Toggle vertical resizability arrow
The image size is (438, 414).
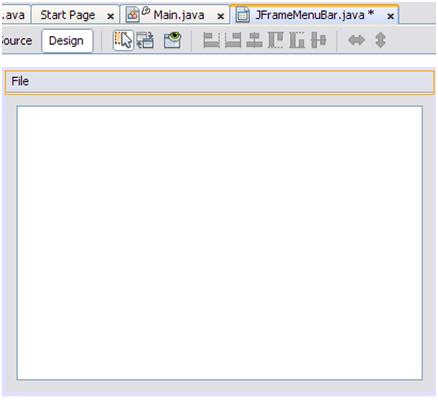380,40
